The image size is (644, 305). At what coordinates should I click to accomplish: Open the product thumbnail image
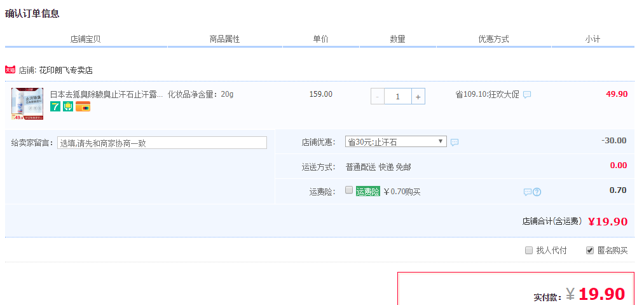click(27, 104)
